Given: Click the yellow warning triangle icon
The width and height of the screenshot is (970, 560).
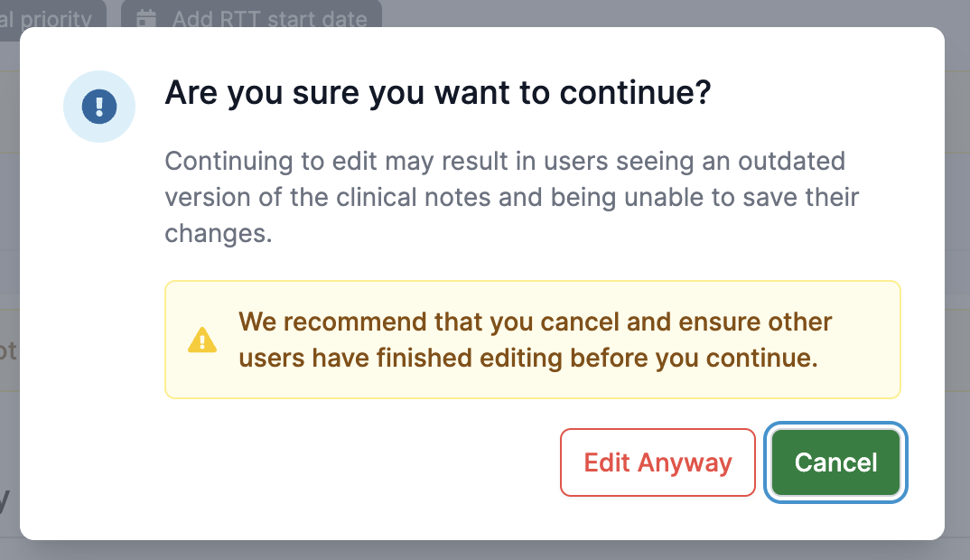Looking at the screenshot, I should pos(202,340).
